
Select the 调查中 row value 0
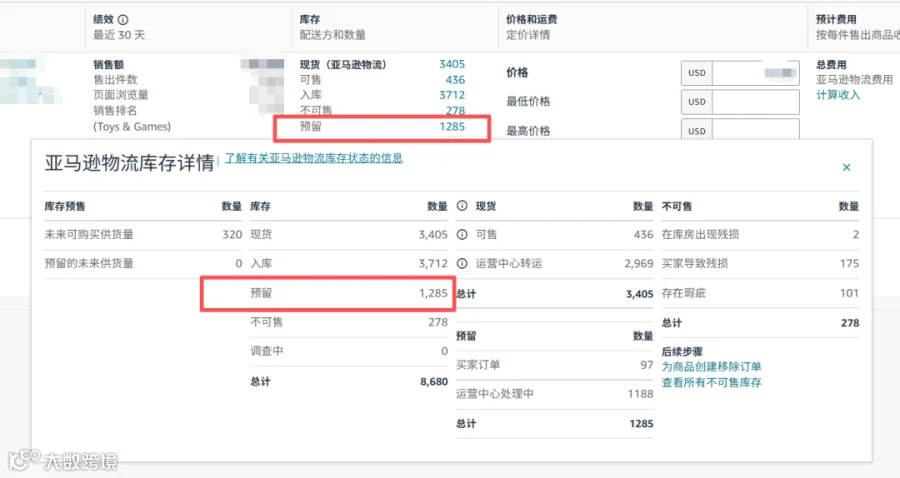[444, 351]
